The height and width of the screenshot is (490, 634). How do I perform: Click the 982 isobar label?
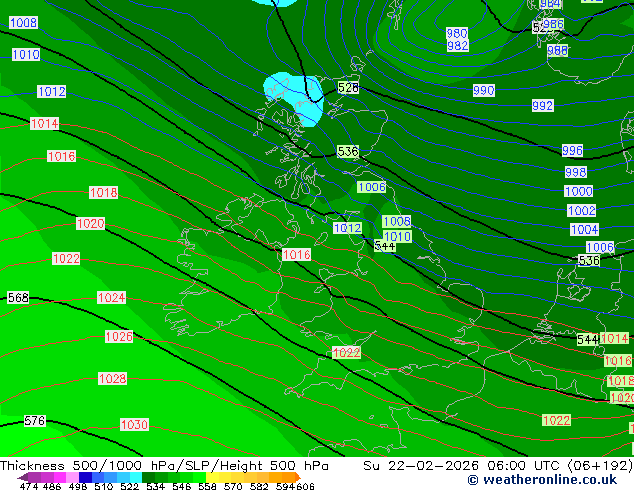[458, 46]
